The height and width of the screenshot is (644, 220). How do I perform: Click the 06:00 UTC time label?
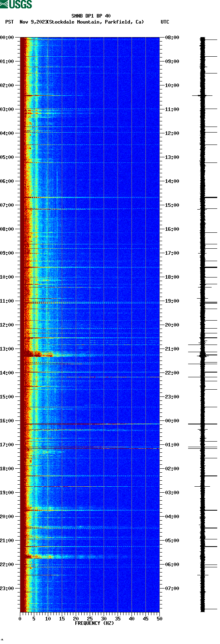click(x=172, y=565)
